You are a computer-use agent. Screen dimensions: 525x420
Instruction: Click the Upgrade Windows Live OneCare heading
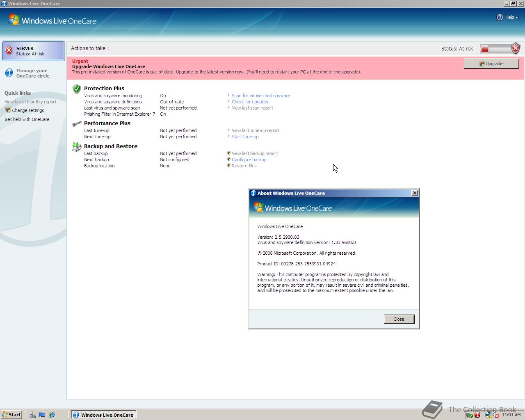(x=109, y=66)
